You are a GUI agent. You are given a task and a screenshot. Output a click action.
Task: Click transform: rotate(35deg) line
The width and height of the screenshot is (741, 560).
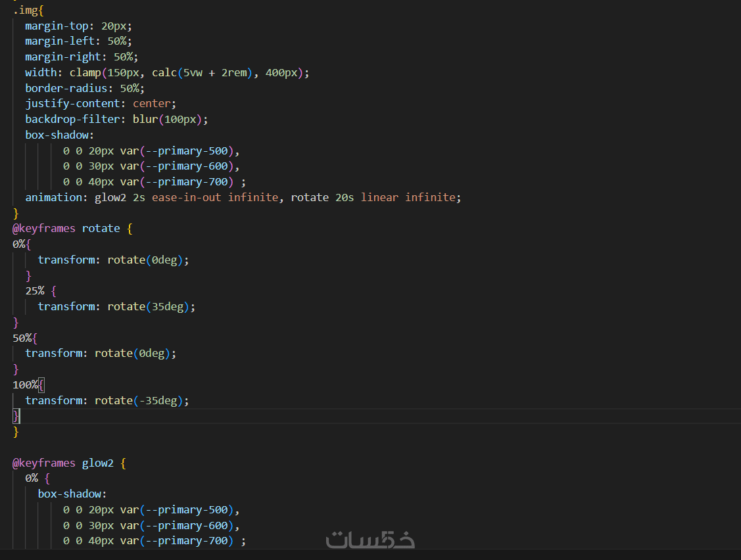117,307
